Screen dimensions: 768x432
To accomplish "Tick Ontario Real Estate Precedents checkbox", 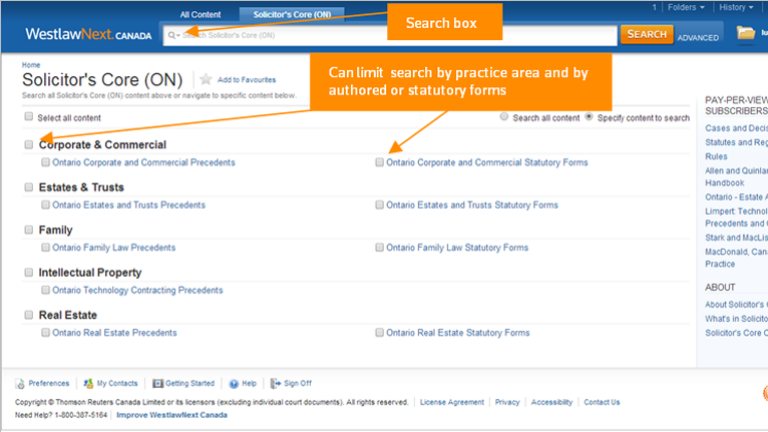I will (x=45, y=333).
